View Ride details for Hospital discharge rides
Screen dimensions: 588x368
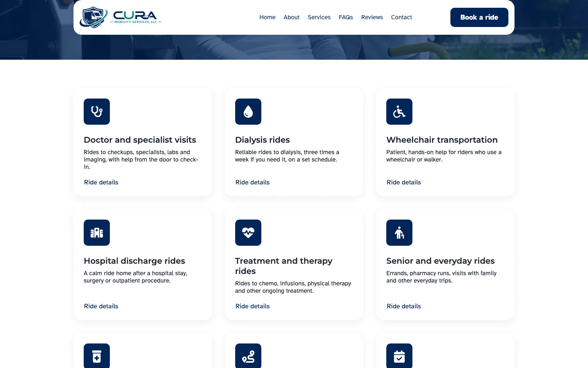[101, 306]
